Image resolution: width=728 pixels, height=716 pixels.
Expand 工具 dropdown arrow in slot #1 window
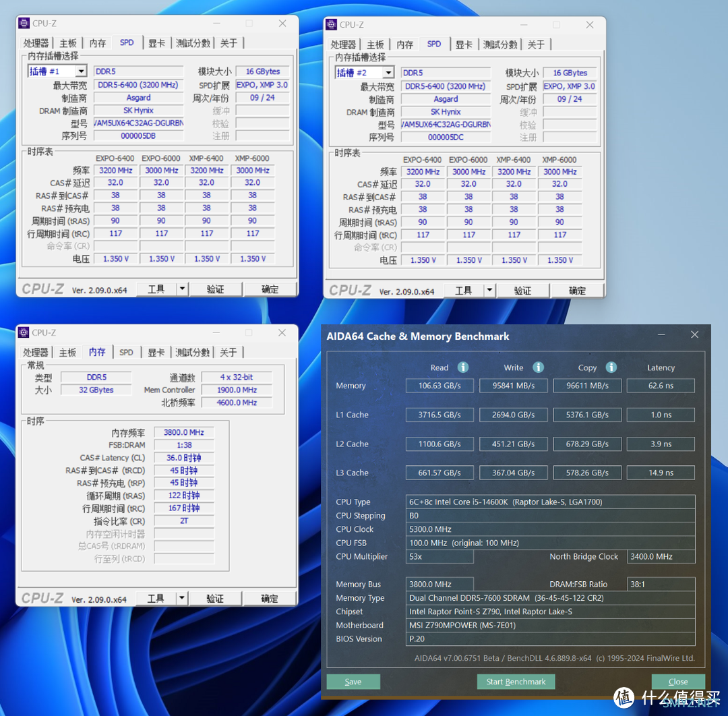[x=183, y=289]
